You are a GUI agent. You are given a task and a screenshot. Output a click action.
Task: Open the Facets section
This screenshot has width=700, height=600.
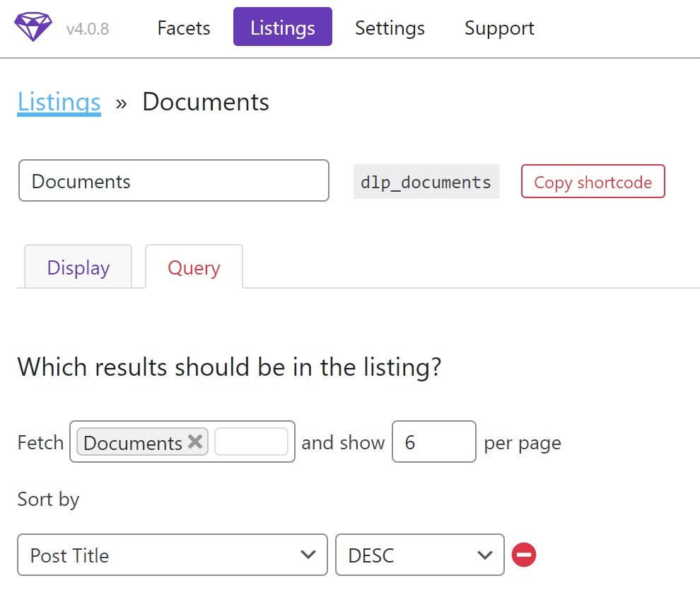point(183,28)
